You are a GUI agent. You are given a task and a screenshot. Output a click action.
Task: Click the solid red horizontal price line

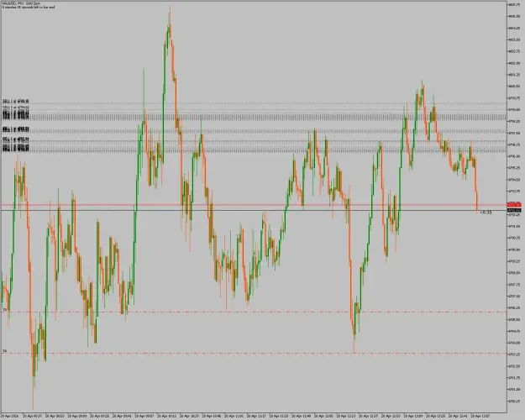point(254,204)
